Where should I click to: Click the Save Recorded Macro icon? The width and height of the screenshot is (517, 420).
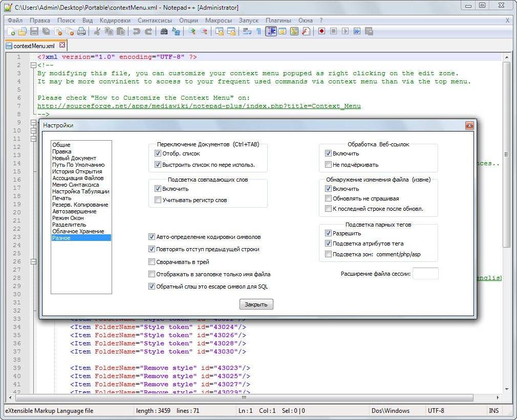pos(369,31)
